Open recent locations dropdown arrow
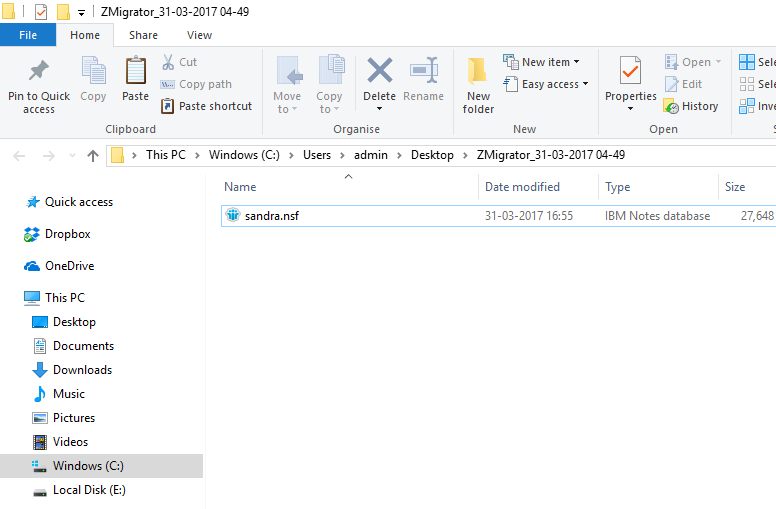Screen dimensions: 776x509 pyautogui.click(x=72, y=156)
